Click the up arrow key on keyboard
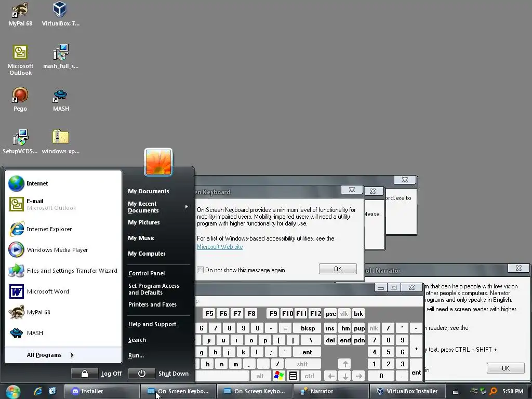Screen dimensions: 532x399 coord(345,364)
